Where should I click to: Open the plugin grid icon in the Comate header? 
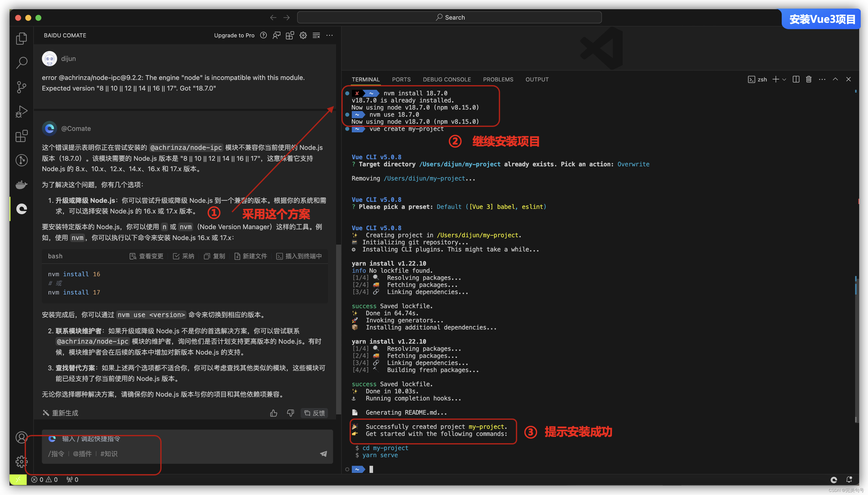pos(290,35)
